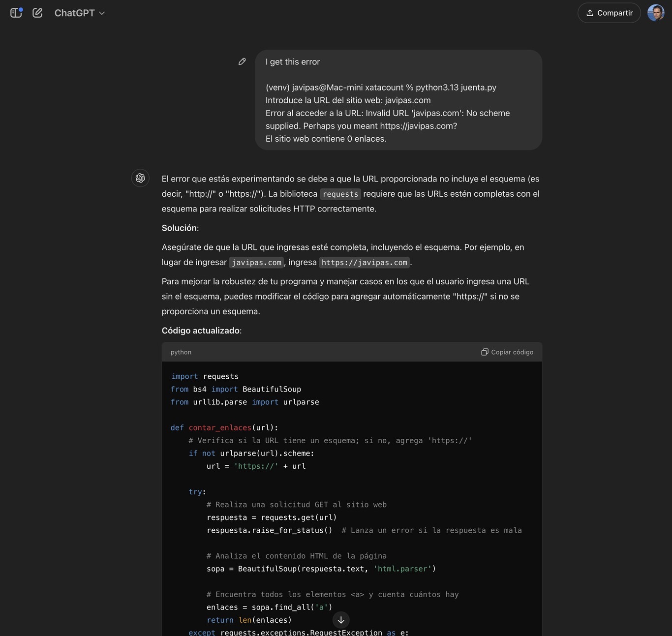
Task: Click the clipboard icon in the code header
Action: (485, 352)
